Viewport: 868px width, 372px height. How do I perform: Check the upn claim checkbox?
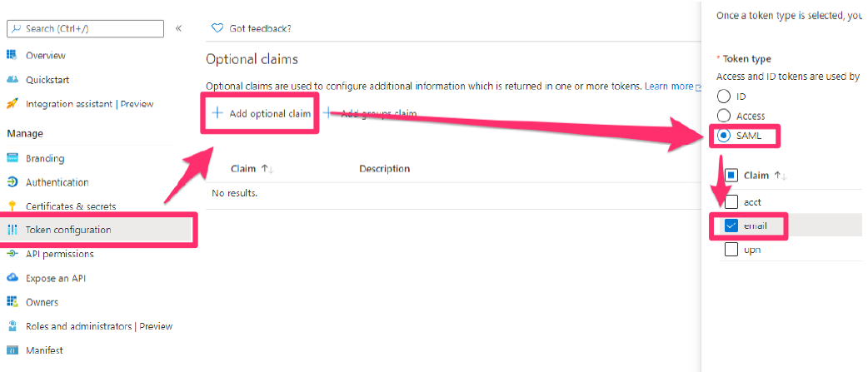tap(731, 250)
